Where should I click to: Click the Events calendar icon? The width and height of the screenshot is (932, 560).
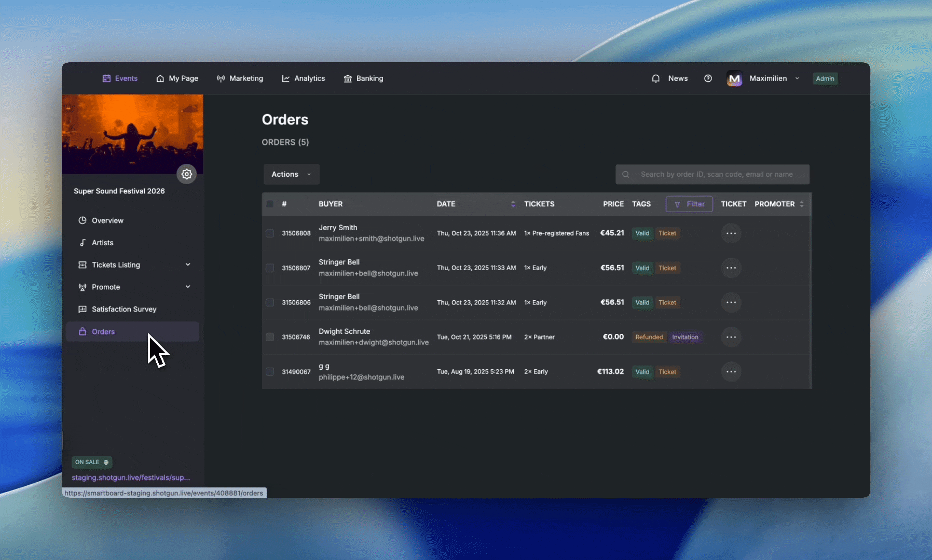tap(106, 78)
